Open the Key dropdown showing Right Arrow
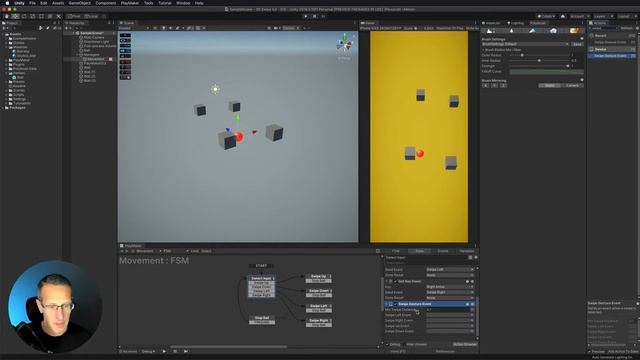This screenshot has width=640, height=360. point(450,287)
